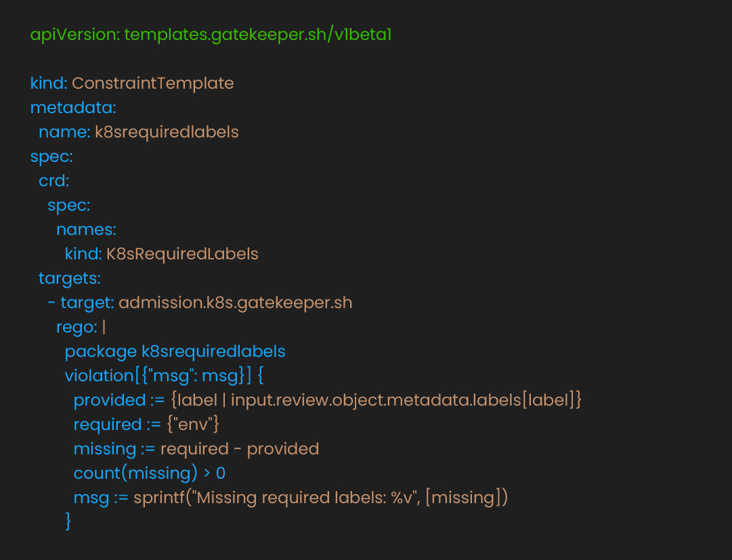The height and width of the screenshot is (560, 732).
Task: Select admission.k8s.gatekeeper.sh target value
Action: coord(235,303)
